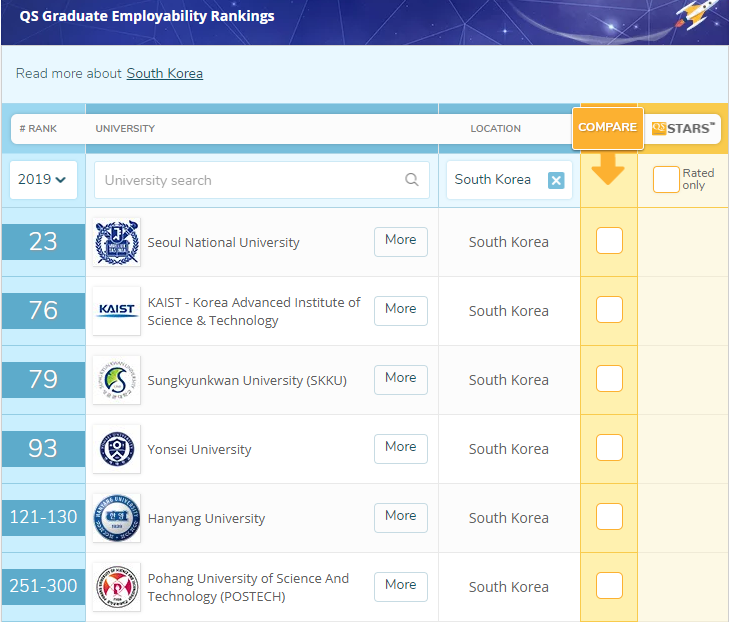Remove the South Korea location filter
Screen dimensions: 729x622
(556, 180)
